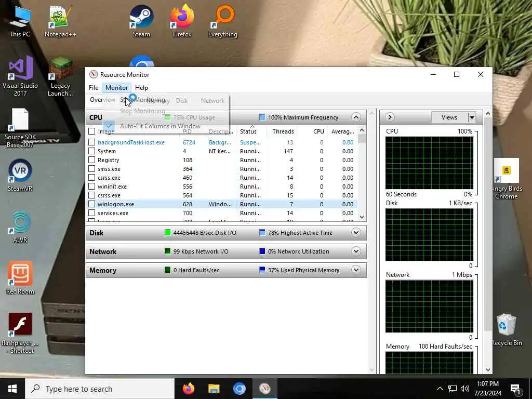Open the taskbar clock showing 1:07 PM
The height and width of the screenshot is (399, 532).
pyautogui.click(x=487, y=389)
